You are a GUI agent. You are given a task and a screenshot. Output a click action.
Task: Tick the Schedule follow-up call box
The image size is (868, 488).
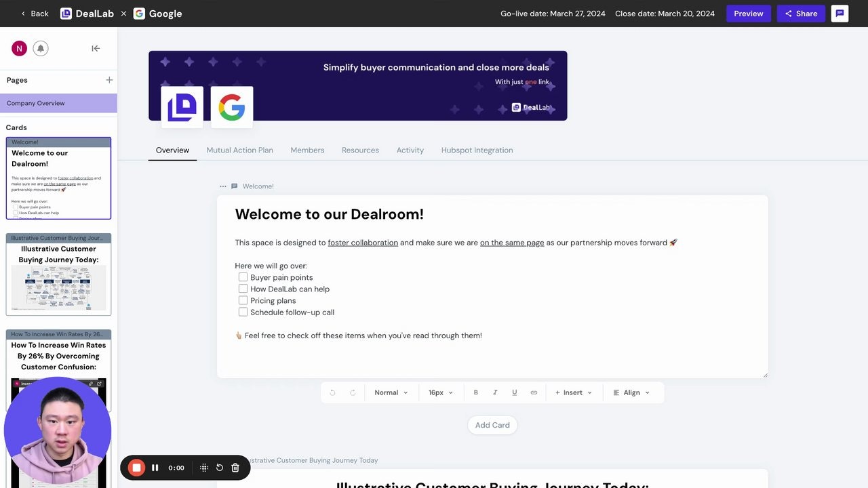[243, 312]
